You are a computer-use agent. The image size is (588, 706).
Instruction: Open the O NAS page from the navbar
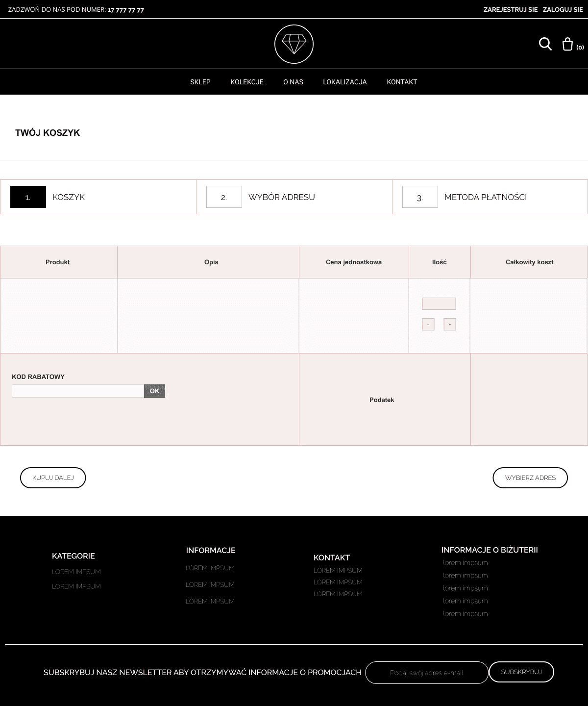pyautogui.click(x=293, y=82)
